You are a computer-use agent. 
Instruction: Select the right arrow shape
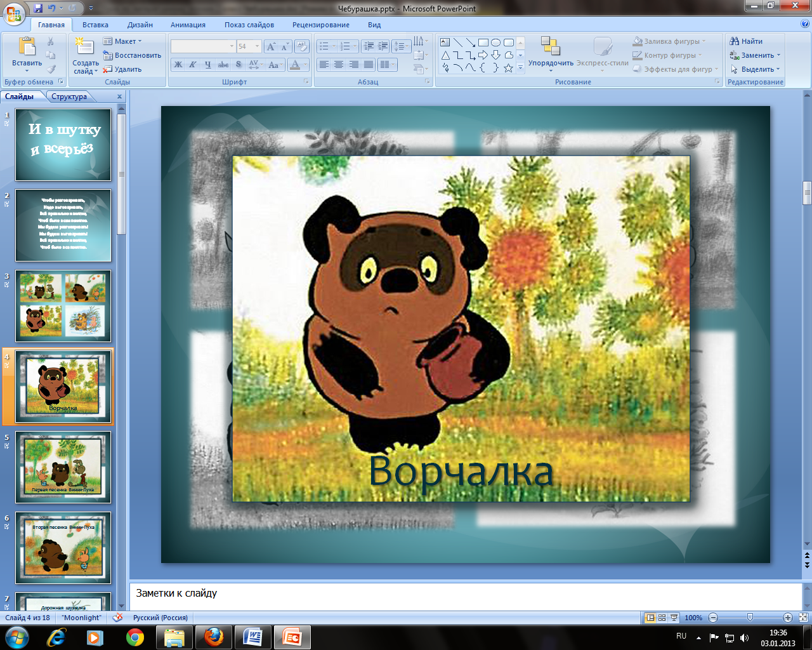pos(483,55)
